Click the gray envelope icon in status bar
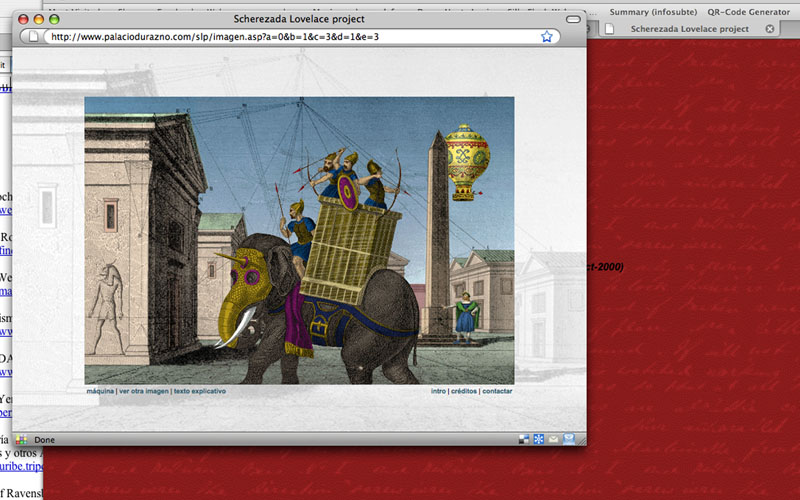Screen dimensions: 800x500 553,439
